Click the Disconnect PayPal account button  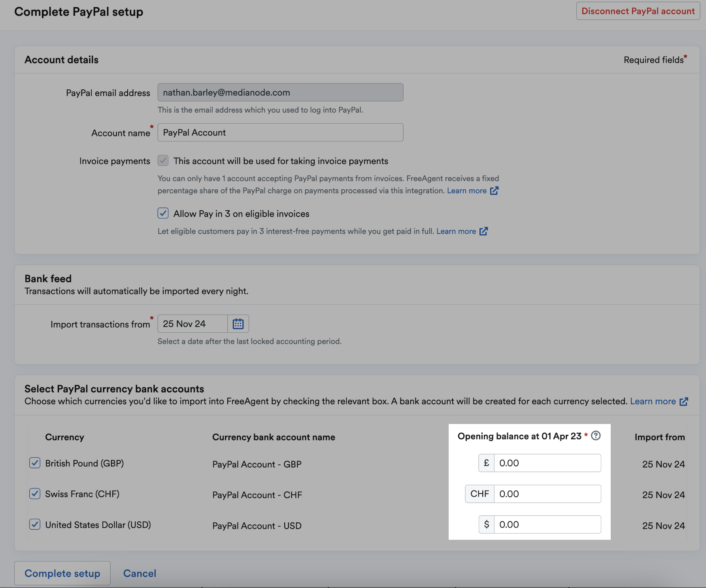638,11
